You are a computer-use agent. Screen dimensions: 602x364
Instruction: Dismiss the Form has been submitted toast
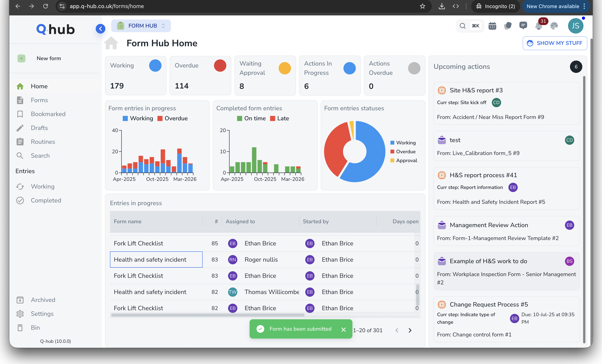(344, 329)
